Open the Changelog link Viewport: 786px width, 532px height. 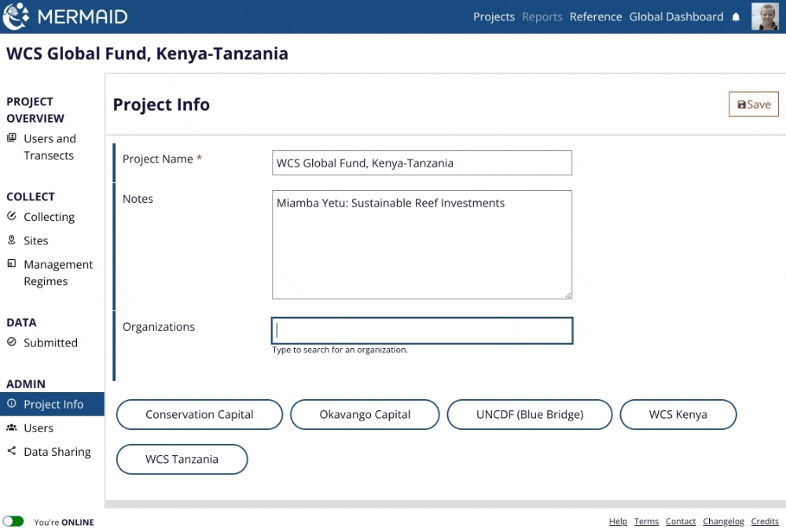pos(723,522)
